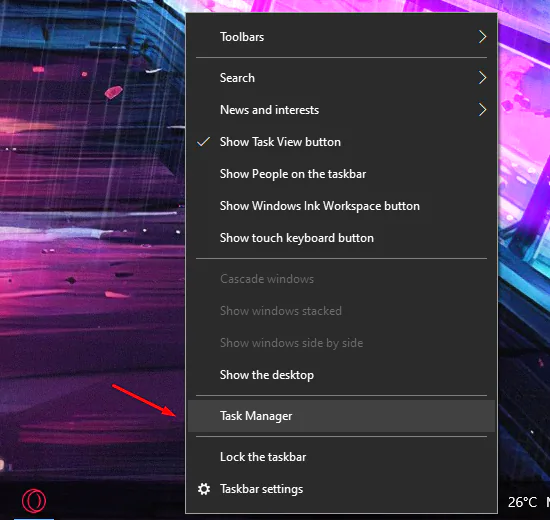
Task: Expand the Toolbars submenu arrow
Action: 483,37
